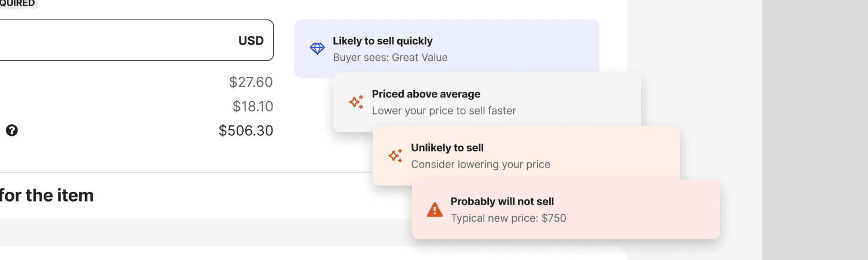The height and width of the screenshot is (260, 868).
Task: Click the Buyer sees: Great Value text
Action: coord(390,57)
